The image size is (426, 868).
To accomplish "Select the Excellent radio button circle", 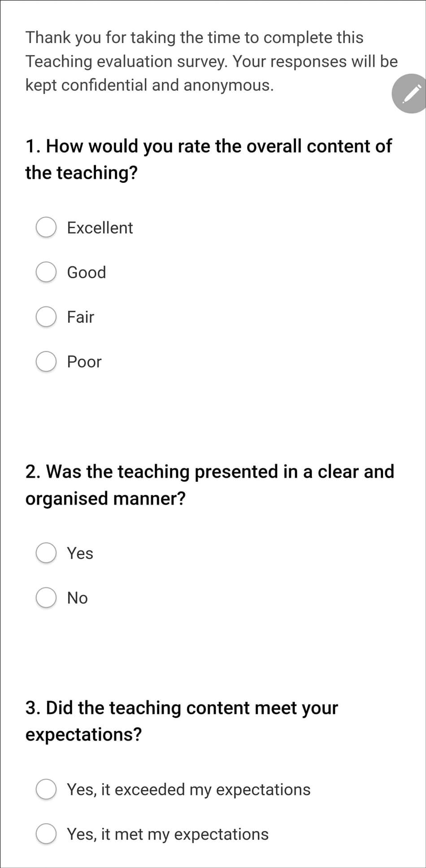I will pos(46,228).
